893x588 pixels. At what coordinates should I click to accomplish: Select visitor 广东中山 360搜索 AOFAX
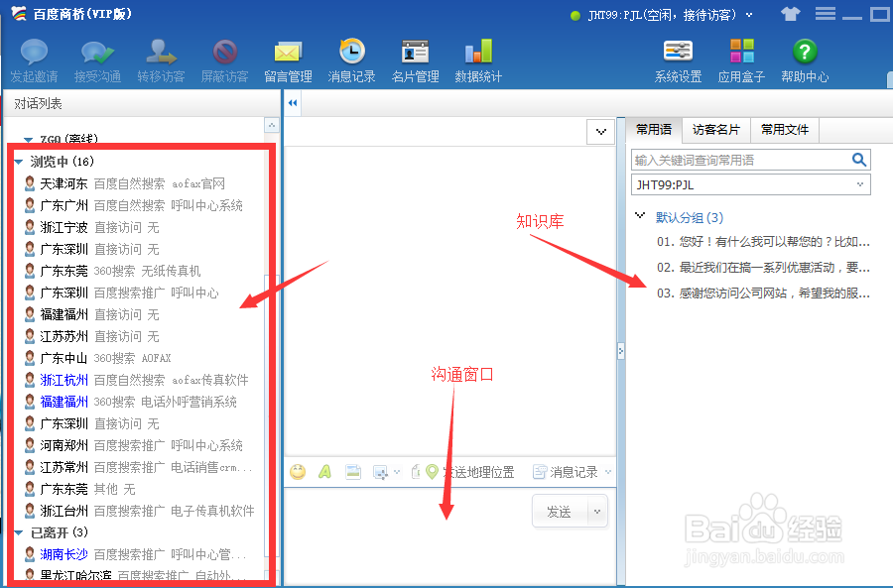pos(98,358)
